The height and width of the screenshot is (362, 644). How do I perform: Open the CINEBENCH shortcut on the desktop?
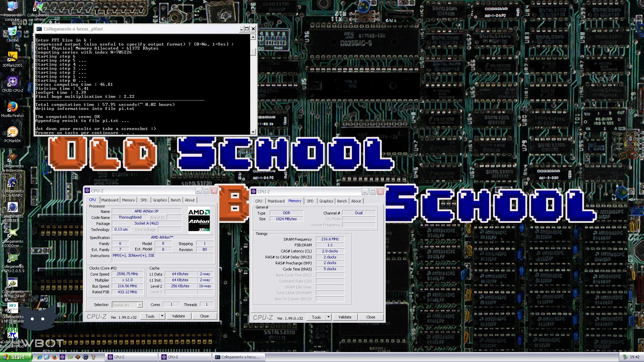(x=12, y=213)
